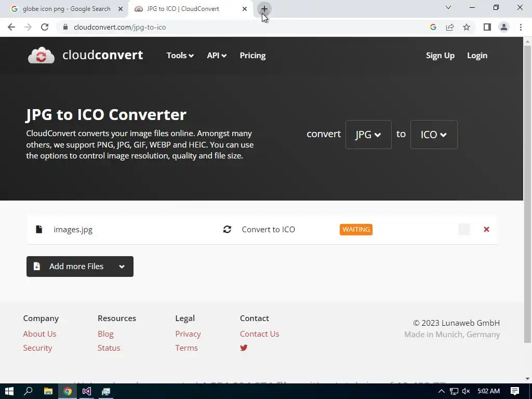Open File Explorer from taskbar
Image resolution: width=532 pixels, height=399 pixels.
pyautogui.click(x=48, y=391)
